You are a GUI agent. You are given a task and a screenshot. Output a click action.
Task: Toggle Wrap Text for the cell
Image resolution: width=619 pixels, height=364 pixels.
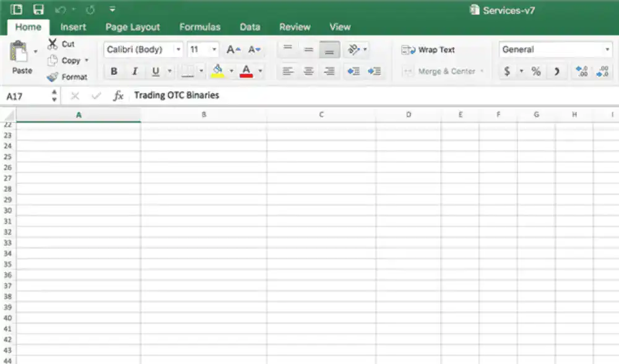[428, 50]
